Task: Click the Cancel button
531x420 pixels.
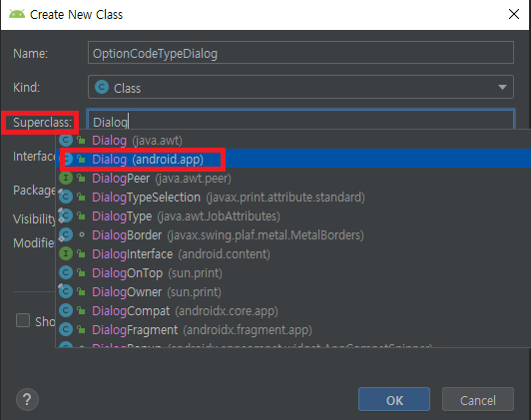Action: [x=477, y=399]
